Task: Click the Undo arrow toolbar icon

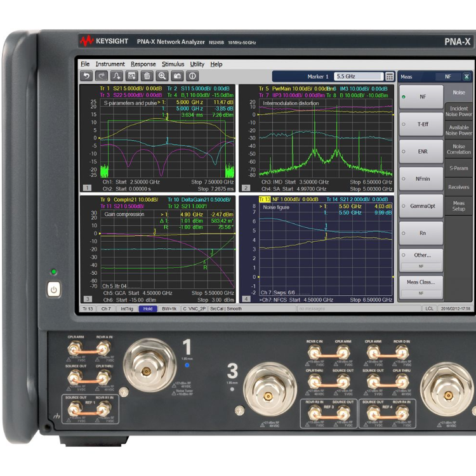Action: click(86, 76)
